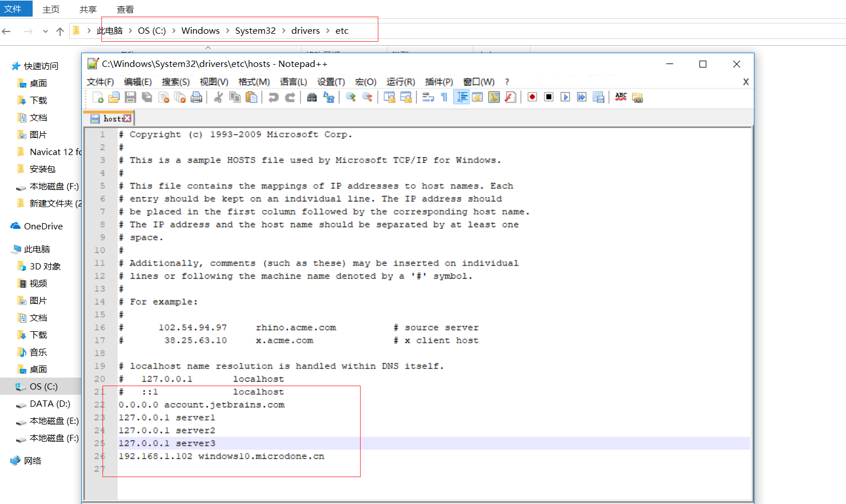Toggle the indent guide button
This screenshot has height=504, width=846.
tap(461, 97)
